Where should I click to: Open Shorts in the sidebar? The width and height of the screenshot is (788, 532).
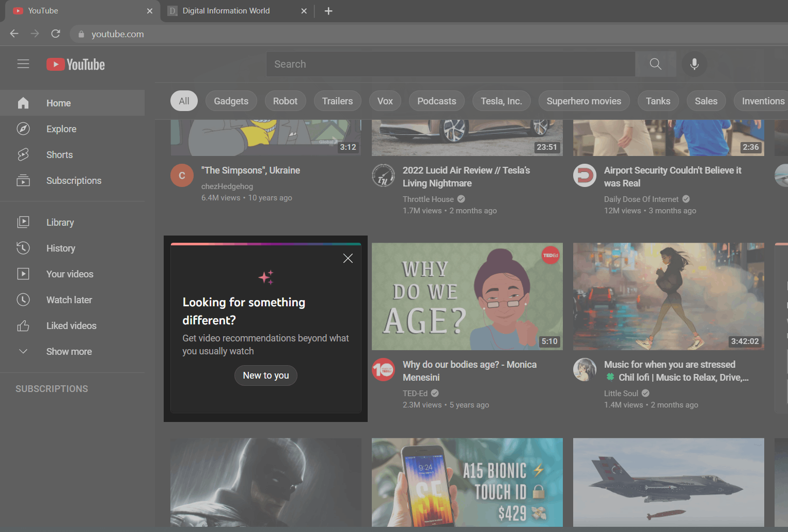72,154
